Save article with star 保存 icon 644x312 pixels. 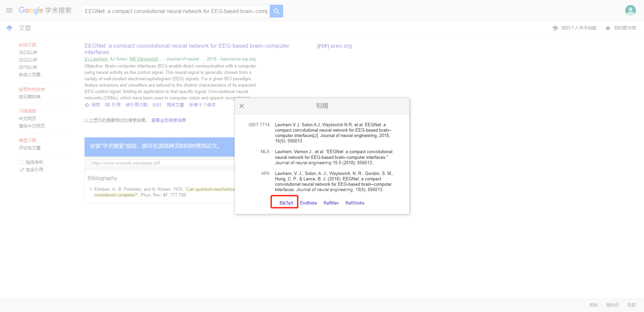(x=92, y=105)
